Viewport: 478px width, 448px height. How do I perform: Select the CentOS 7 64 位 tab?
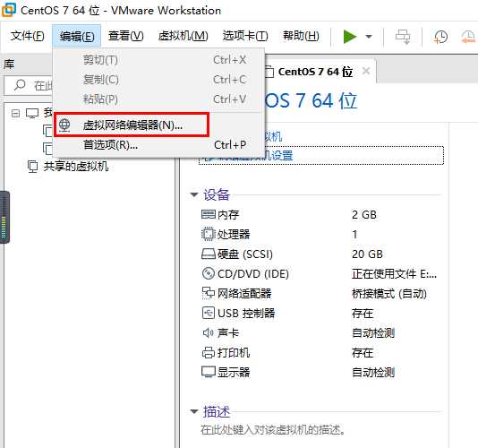[x=315, y=72]
